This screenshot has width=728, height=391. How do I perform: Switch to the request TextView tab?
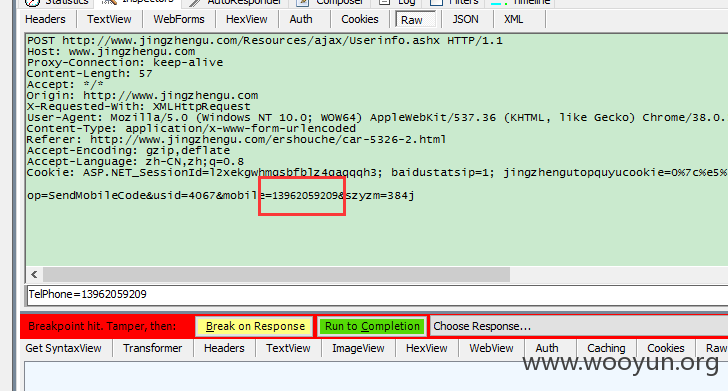[109, 20]
